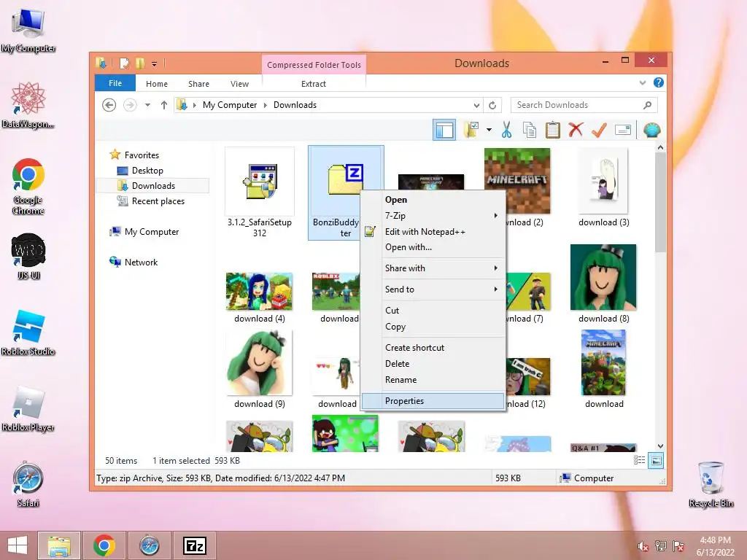Go up one folder level arrow
The height and width of the screenshot is (560, 747).
164,105
